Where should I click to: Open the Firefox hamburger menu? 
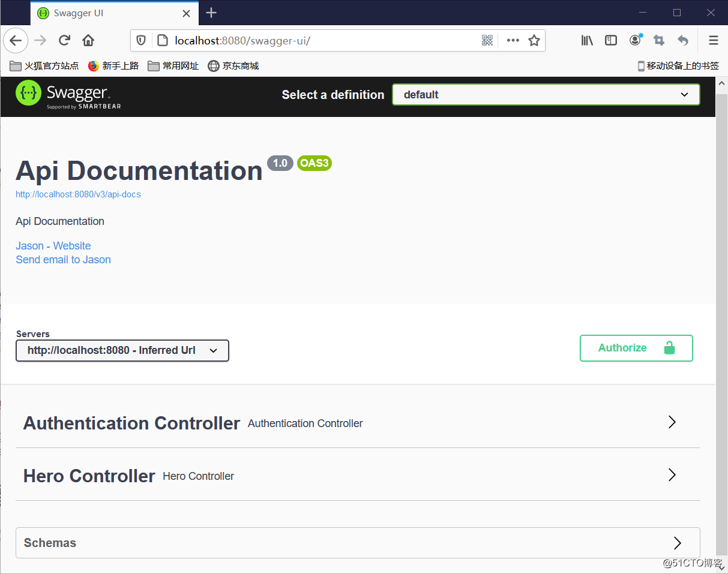pos(714,40)
